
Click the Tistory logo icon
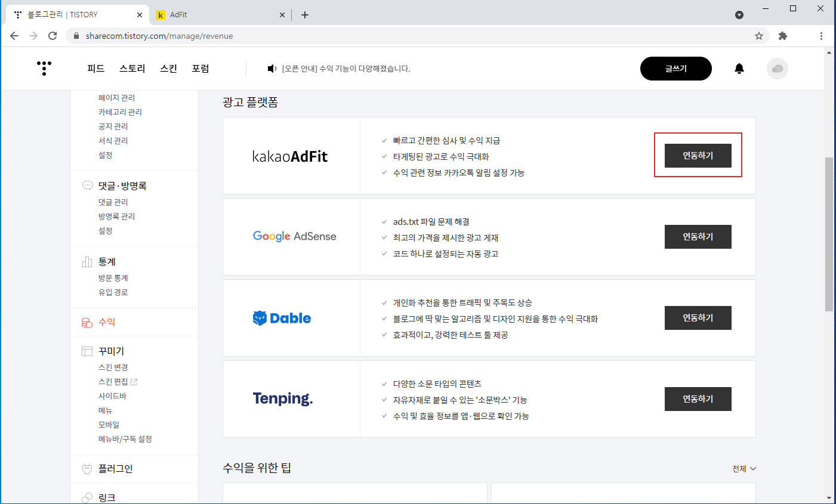(44, 68)
